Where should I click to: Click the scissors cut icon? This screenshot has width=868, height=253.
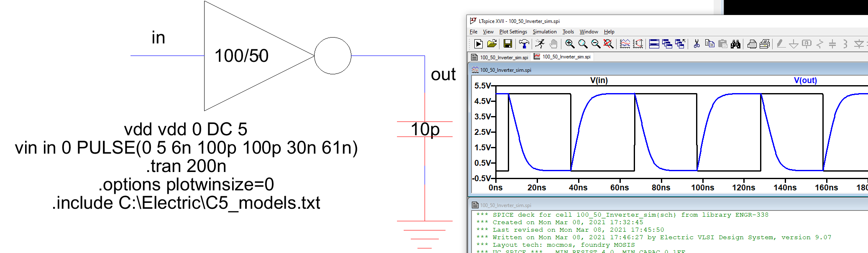[x=696, y=44]
